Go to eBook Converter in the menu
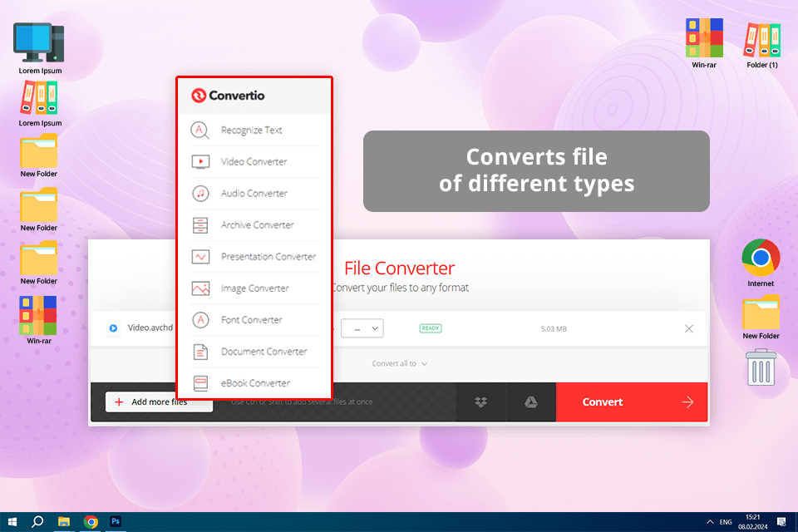This screenshot has height=532, width=798. pos(254,383)
